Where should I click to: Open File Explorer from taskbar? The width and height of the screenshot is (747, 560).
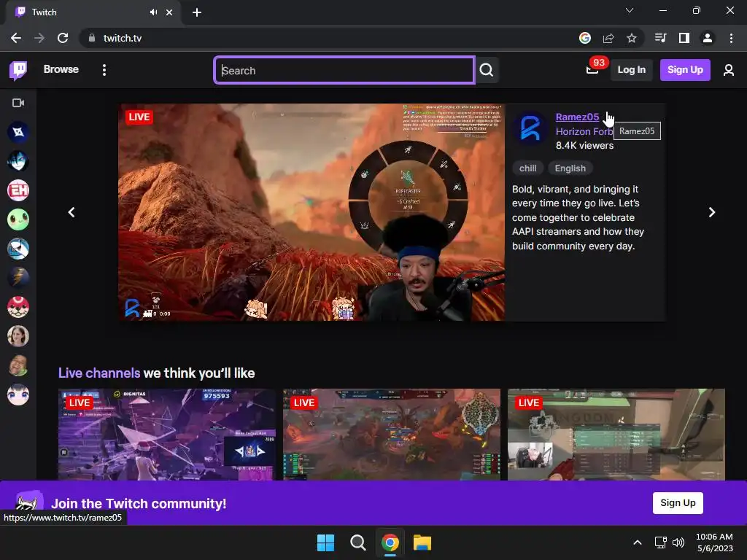point(422,542)
